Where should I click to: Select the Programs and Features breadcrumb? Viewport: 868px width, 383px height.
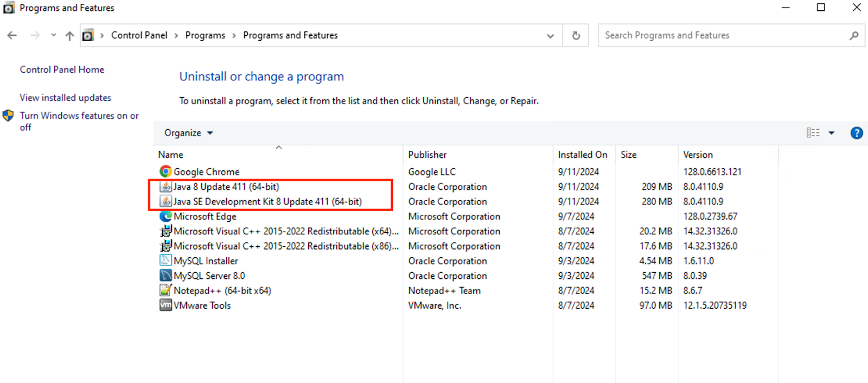pyautogui.click(x=290, y=35)
